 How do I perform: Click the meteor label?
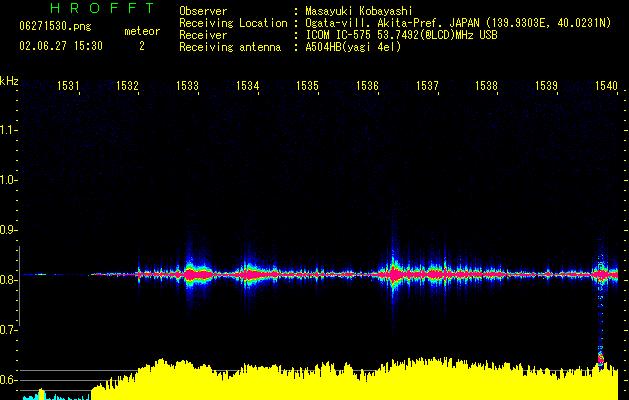142,31
